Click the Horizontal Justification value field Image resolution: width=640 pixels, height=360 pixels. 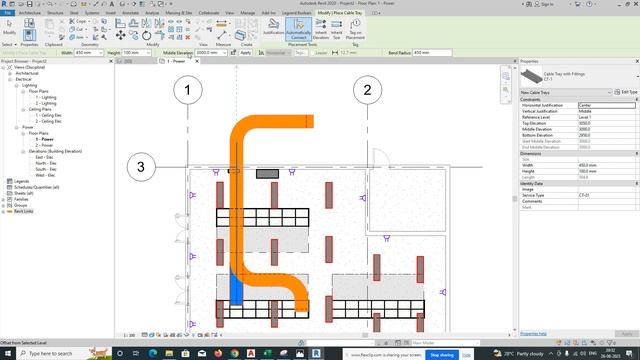click(607, 105)
